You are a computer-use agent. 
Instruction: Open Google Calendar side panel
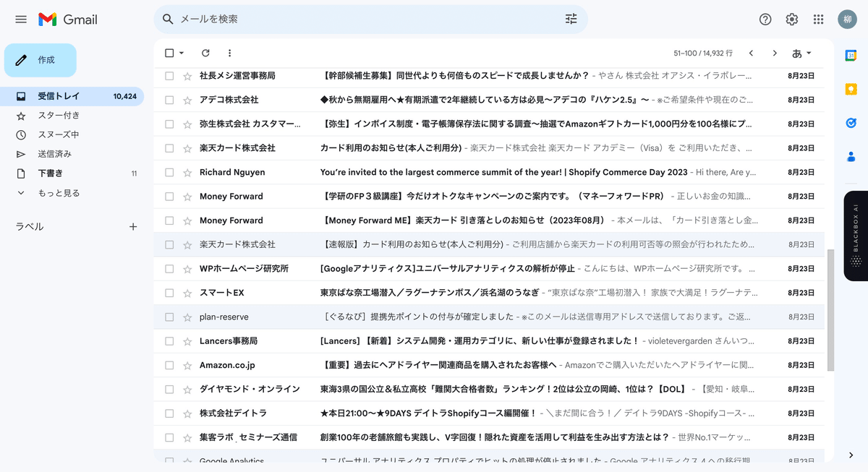[851, 56]
